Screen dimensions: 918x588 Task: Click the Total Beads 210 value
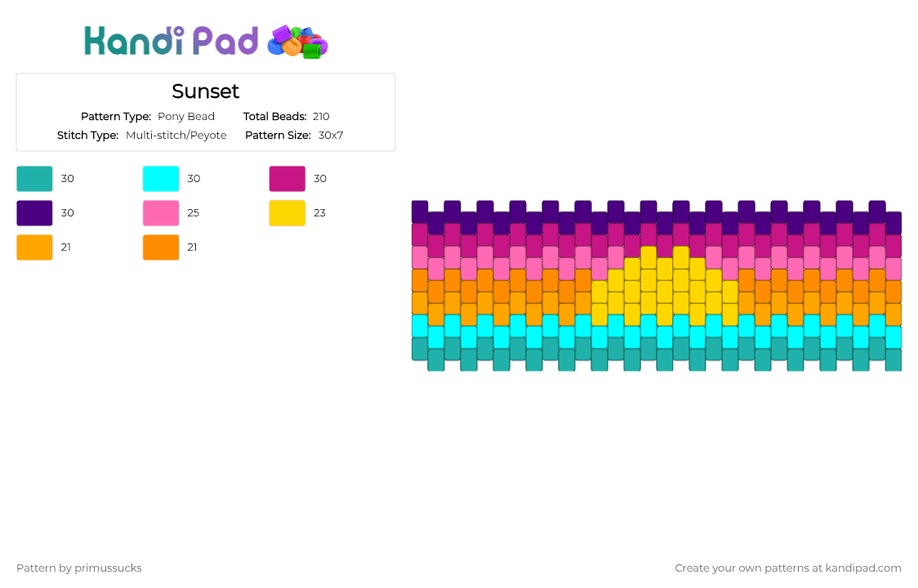(321, 117)
